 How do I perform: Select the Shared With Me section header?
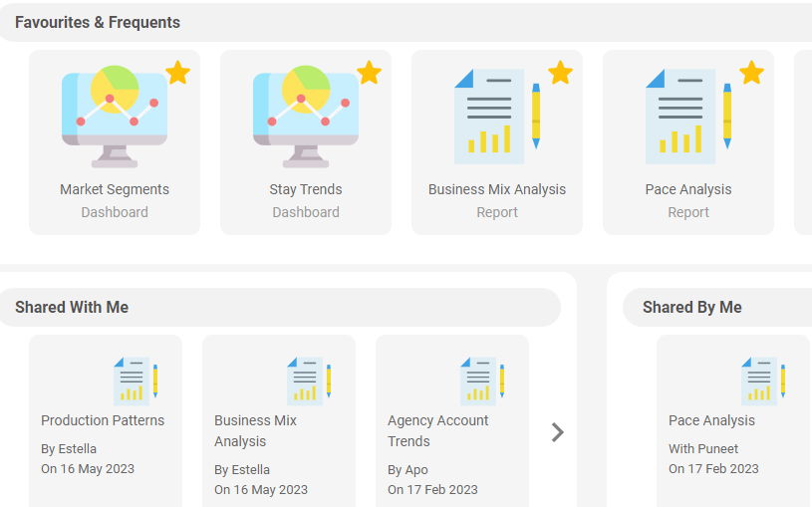tap(72, 307)
